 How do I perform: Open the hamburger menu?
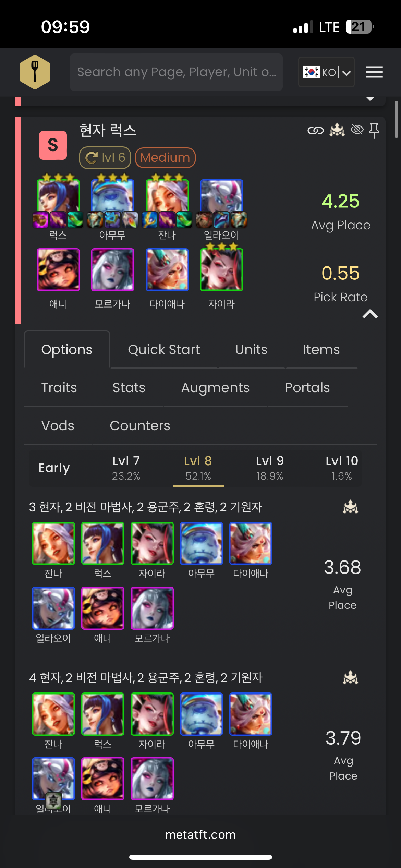374,72
